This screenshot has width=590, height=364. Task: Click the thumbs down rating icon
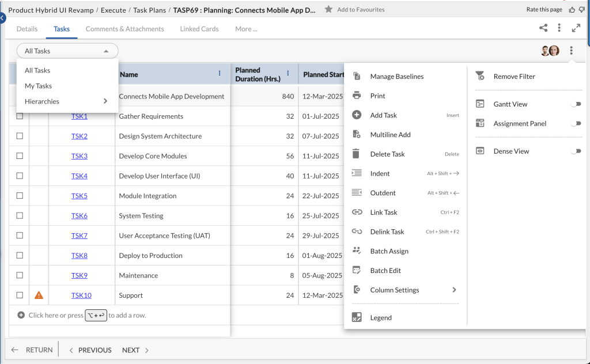583,9
